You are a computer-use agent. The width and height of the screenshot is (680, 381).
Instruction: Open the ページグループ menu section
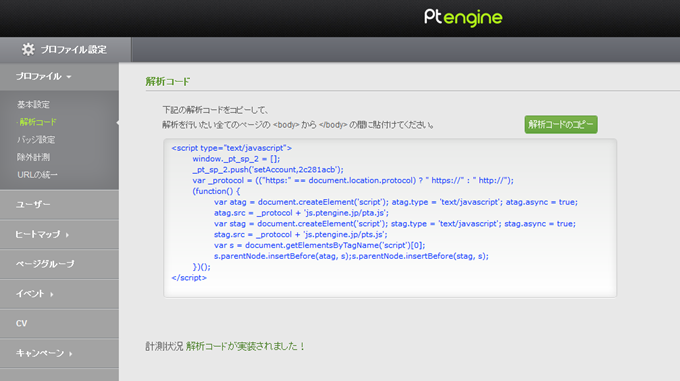click(59, 264)
